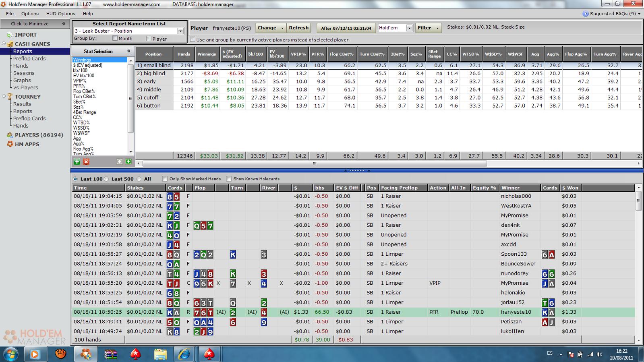Switch to Hold'em Manager taskbar icon

click(x=85, y=354)
